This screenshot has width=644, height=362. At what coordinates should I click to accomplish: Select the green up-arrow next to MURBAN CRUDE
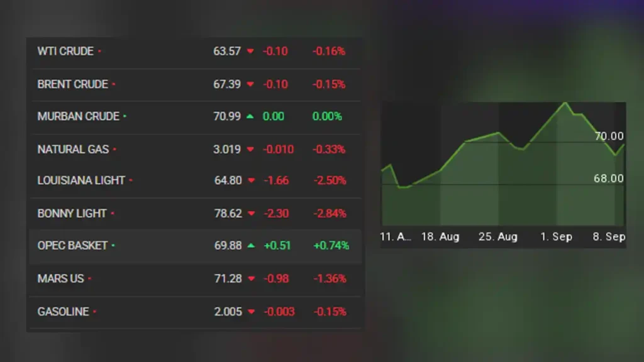pyautogui.click(x=251, y=117)
